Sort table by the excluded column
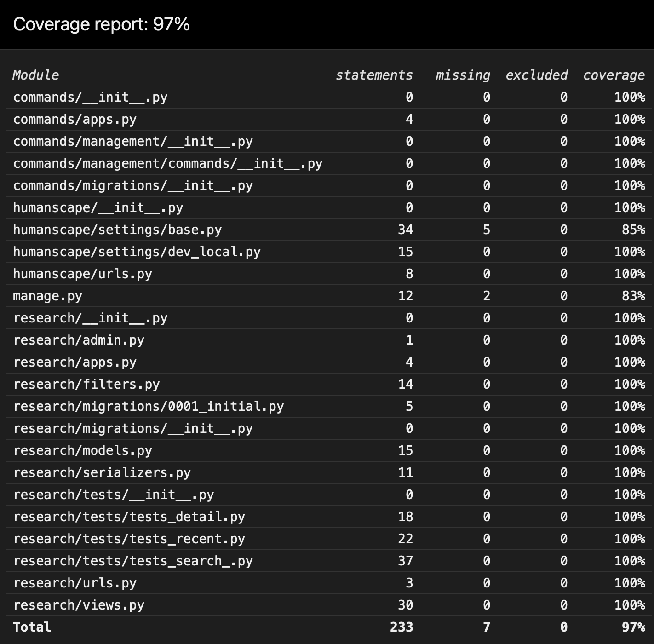 tap(536, 75)
